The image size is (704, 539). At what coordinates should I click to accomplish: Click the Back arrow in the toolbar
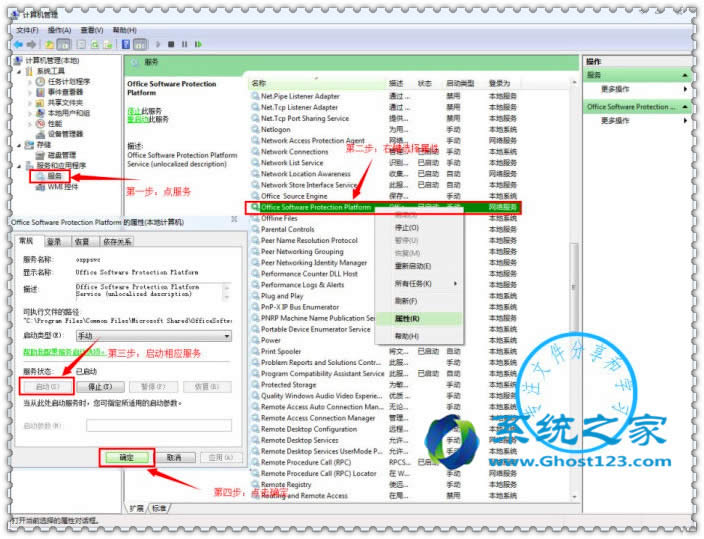pos(18,44)
